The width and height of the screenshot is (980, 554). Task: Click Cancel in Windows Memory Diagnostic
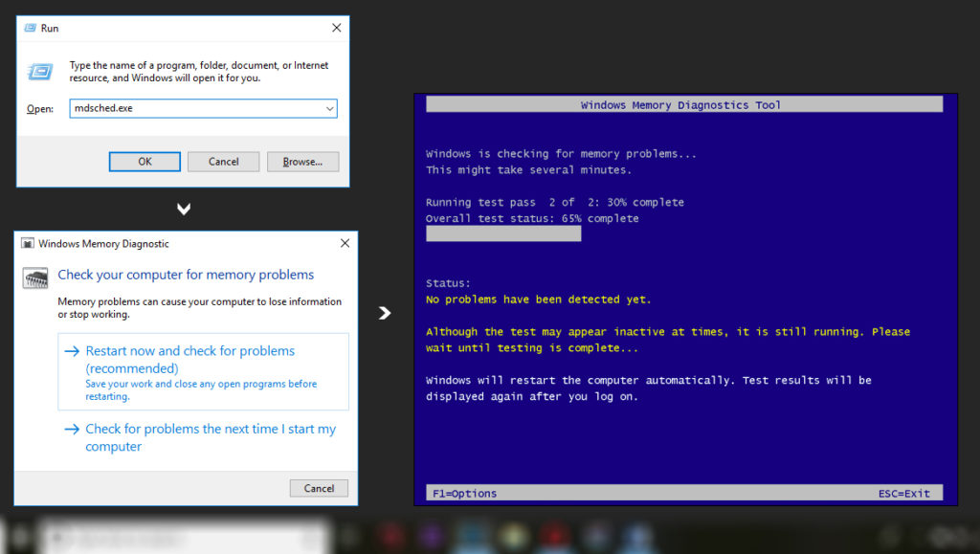tap(319, 488)
